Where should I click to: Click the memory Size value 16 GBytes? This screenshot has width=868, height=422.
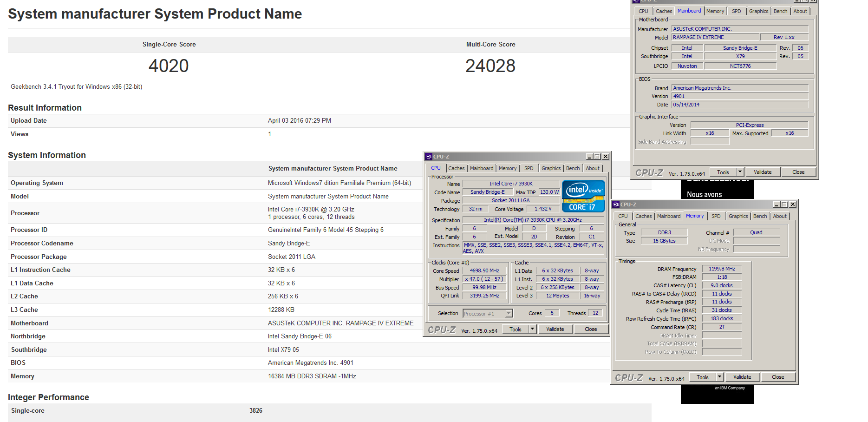click(x=664, y=241)
